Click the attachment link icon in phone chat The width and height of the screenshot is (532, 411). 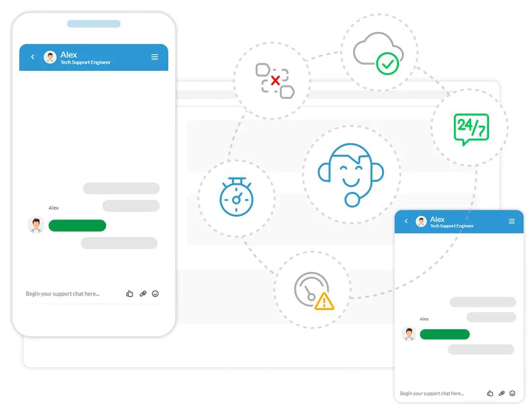143,294
